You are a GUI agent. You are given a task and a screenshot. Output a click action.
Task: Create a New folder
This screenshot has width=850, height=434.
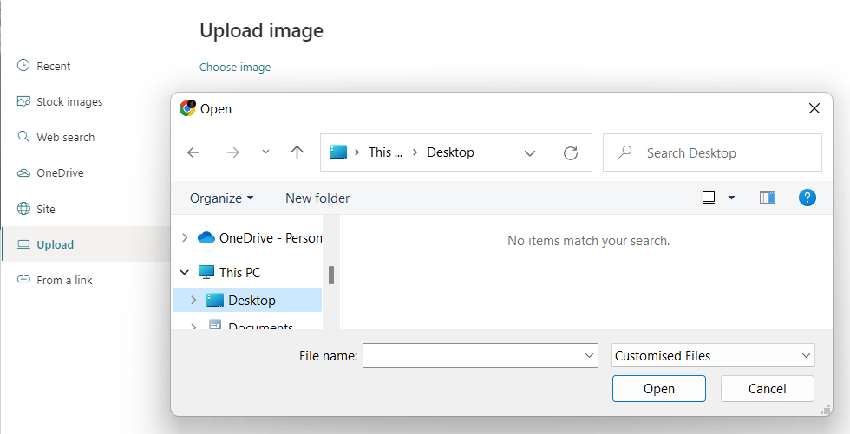(318, 198)
